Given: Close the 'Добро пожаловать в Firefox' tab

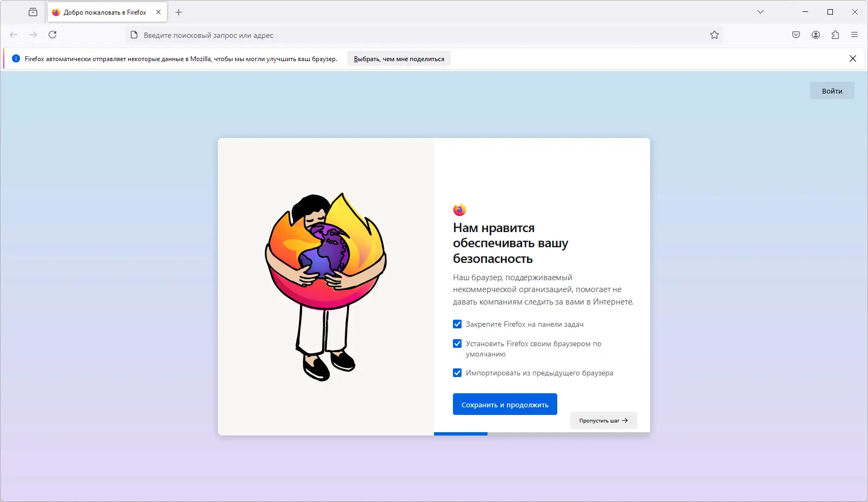Looking at the screenshot, I should pos(158,12).
